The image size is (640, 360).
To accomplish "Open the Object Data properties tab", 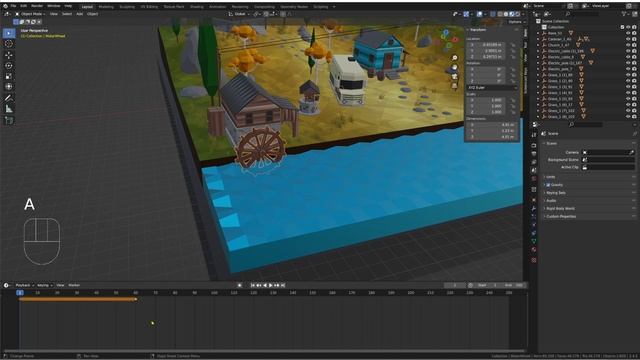I will pyautogui.click(x=534, y=241).
